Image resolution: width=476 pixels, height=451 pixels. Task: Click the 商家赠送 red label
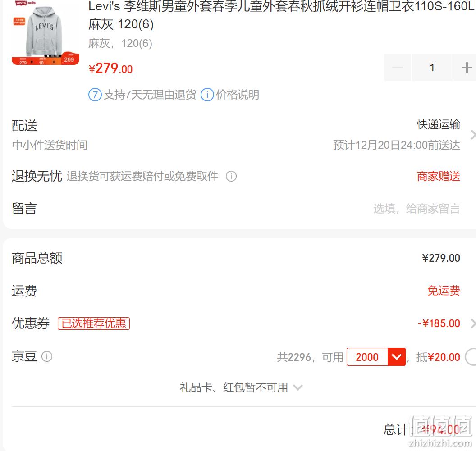[438, 176]
